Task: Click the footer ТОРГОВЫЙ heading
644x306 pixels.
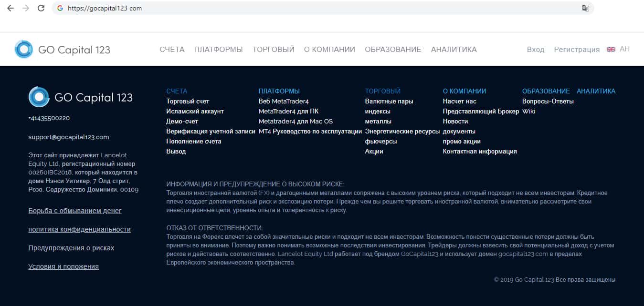Action: click(383, 91)
